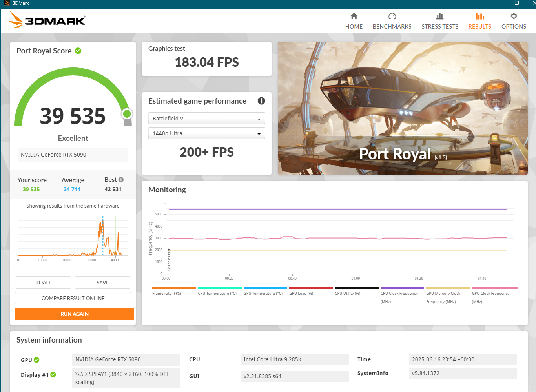Click the green checkmark beside Port Royal Score
Image resolution: width=536 pixels, height=392 pixels.
click(78, 51)
